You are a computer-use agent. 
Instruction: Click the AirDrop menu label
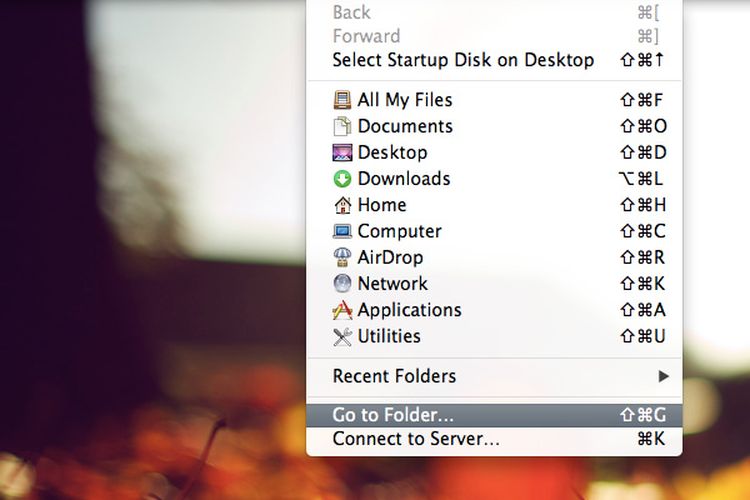coord(390,258)
